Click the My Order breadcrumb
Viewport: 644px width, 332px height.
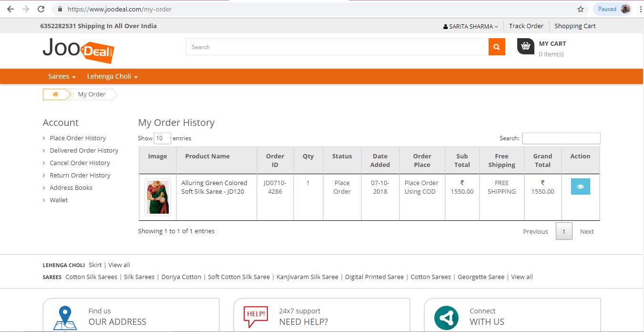click(x=92, y=94)
